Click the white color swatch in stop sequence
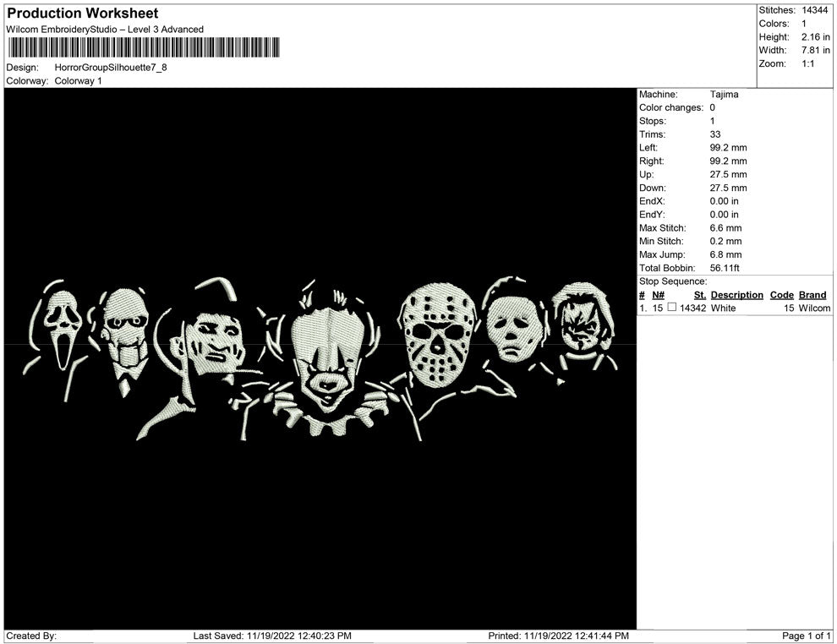Viewport: 837px width, 644px height. [x=672, y=308]
